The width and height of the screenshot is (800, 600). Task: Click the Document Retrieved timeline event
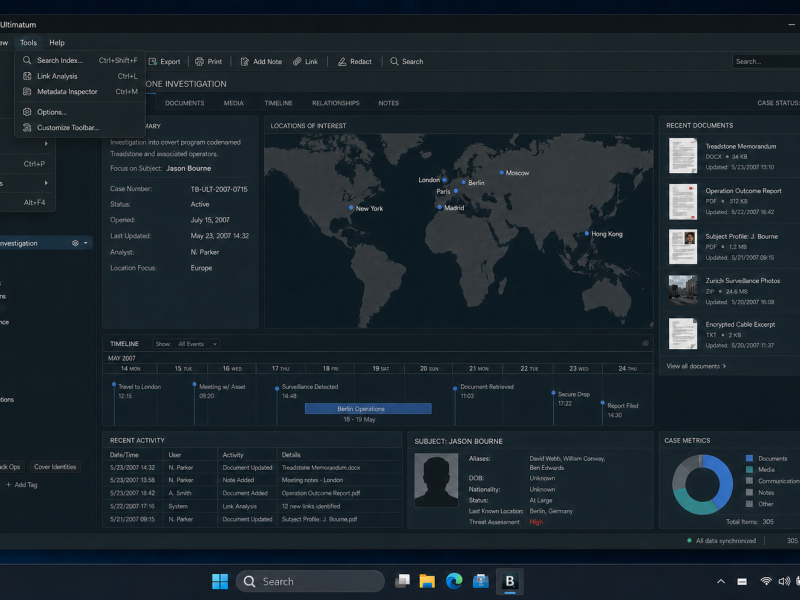487,391
